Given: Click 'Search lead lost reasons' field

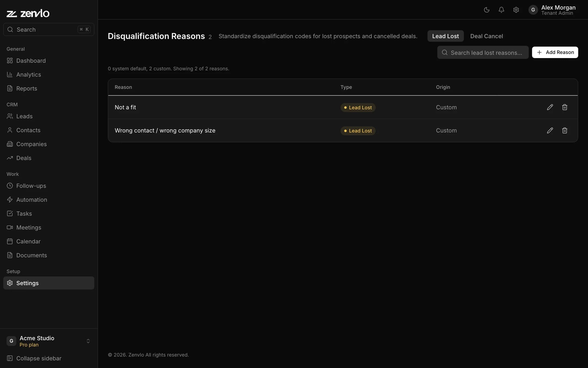Looking at the screenshot, I should tap(483, 52).
